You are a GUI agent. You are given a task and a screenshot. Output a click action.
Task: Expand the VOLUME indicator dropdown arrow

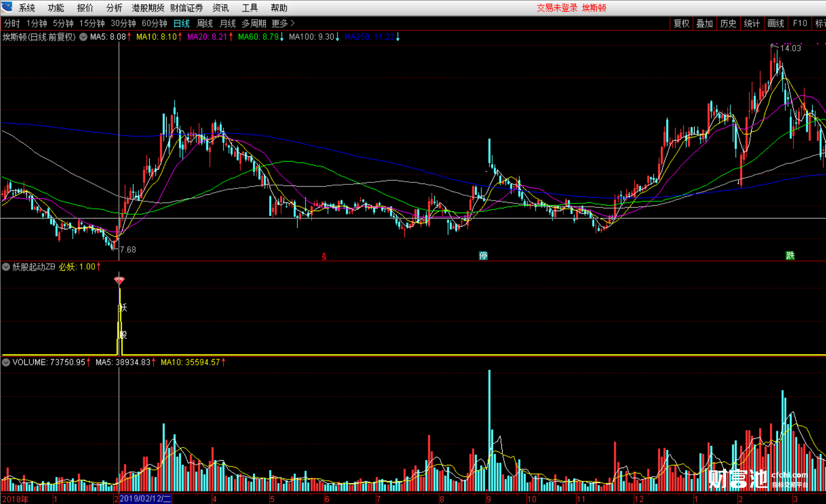pyautogui.click(x=6, y=362)
